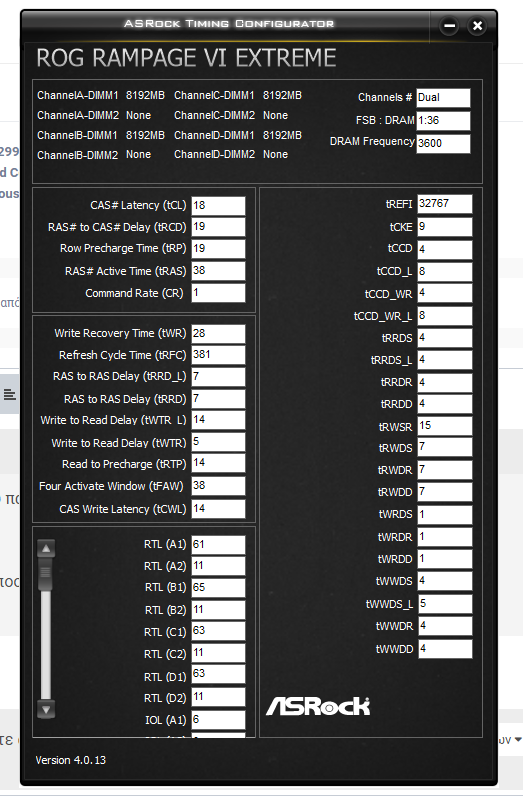Click the RTL (A1) value field
523x805 pixels.
click(218, 545)
